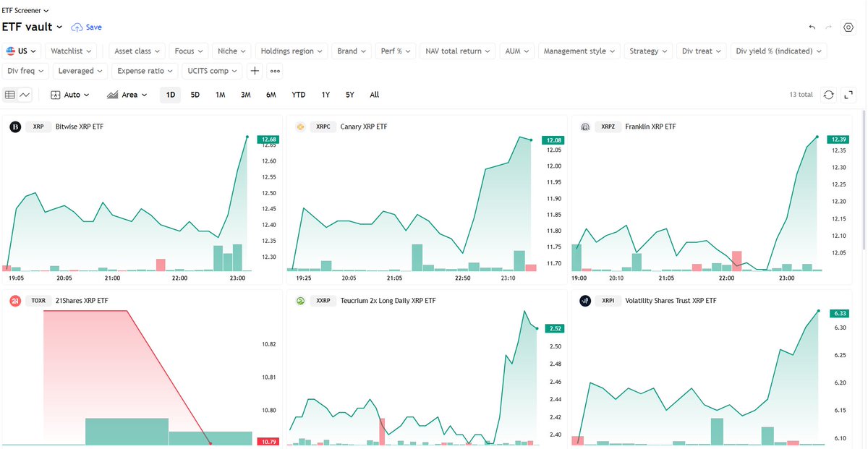Screen dimensions: 868x449
Task: Click the undo arrow icon
Action: pyautogui.click(x=812, y=27)
